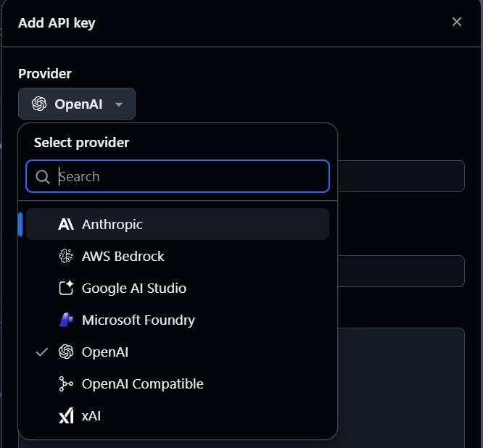Click the checkmark beside selected OpenAI
The height and width of the screenshot is (448, 483).
point(42,352)
